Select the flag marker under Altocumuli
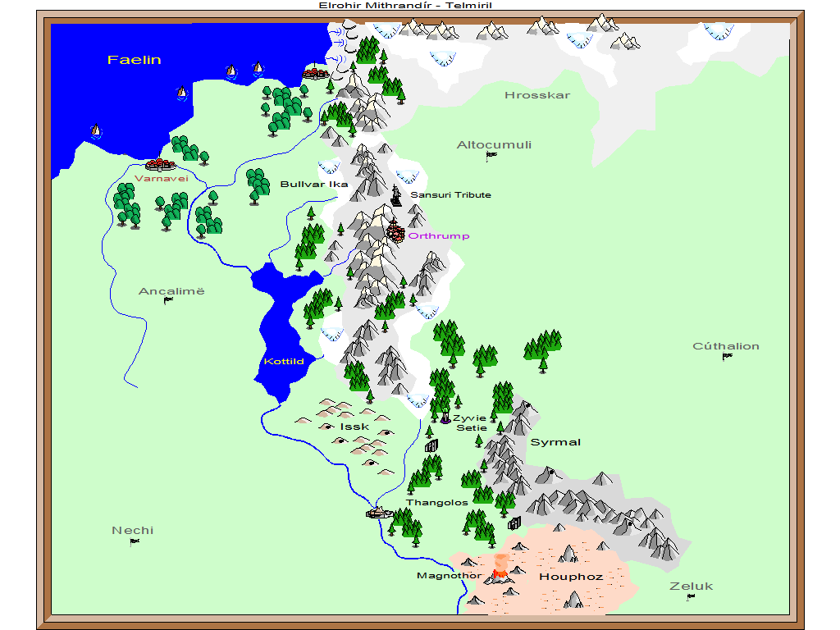The height and width of the screenshot is (630, 840). tap(491, 156)
